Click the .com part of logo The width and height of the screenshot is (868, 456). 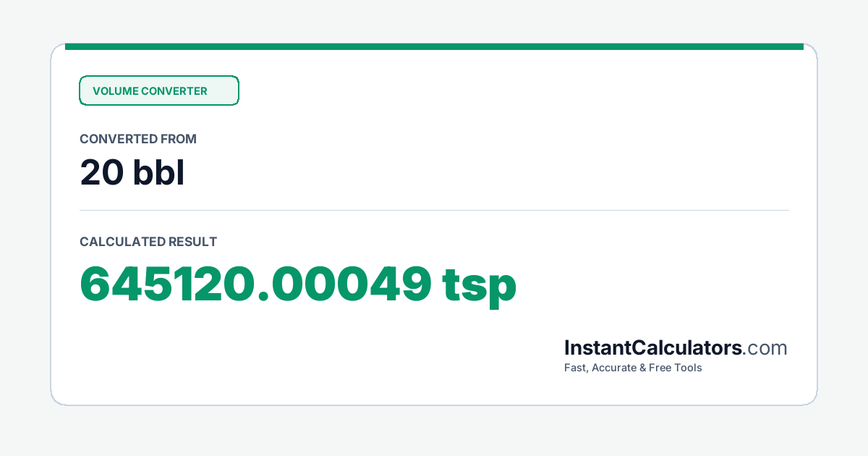click(765, 348)
